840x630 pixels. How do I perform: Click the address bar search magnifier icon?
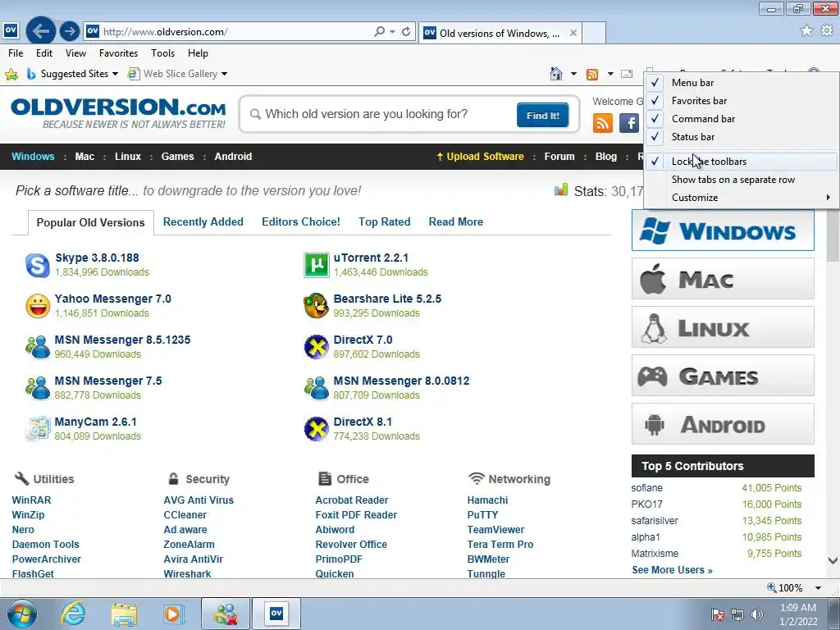point(379,32)
